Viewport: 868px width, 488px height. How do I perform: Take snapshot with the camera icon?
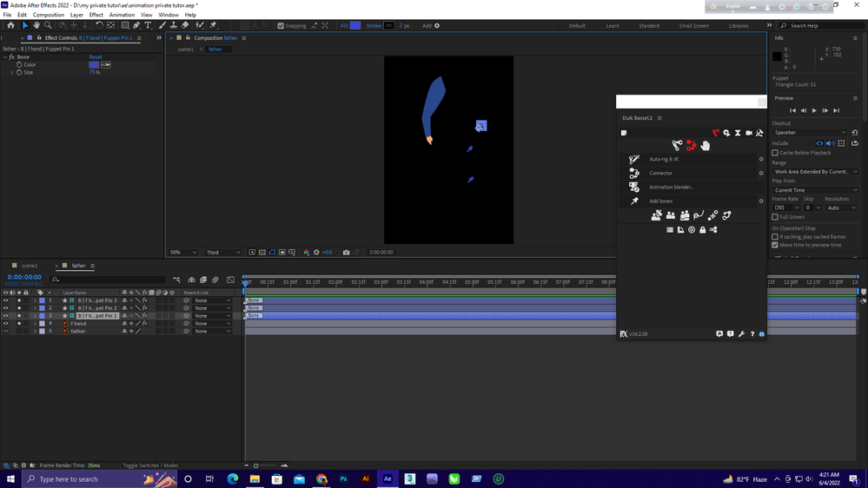tap(346, 253)
